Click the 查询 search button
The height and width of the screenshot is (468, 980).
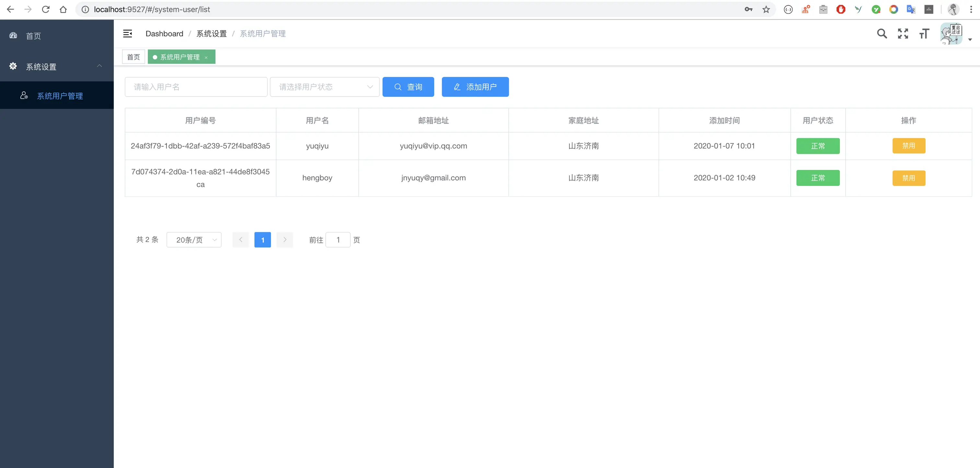[408, 87]
